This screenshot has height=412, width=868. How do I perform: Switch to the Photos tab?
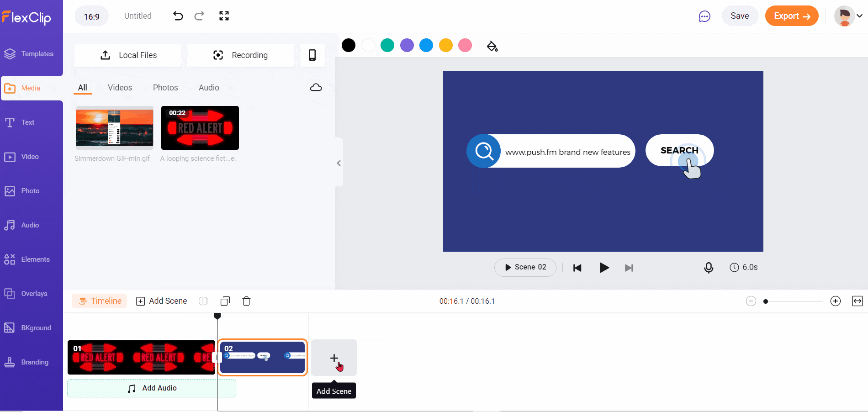coord(165,88)
